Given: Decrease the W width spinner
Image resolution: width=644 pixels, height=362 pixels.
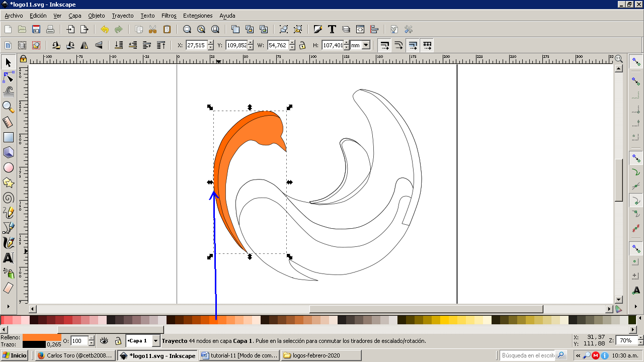Looking at the screenshot, I should [292, 48].
